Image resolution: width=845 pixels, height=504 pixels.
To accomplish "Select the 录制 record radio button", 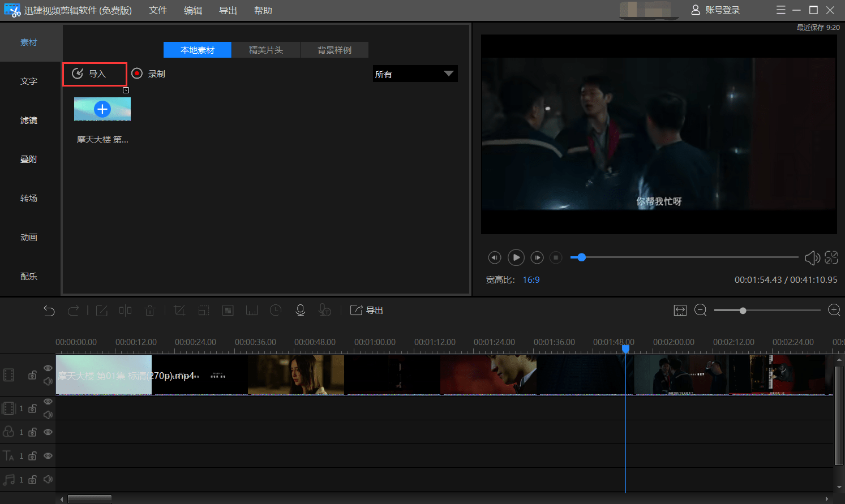I will pos(137,74).
